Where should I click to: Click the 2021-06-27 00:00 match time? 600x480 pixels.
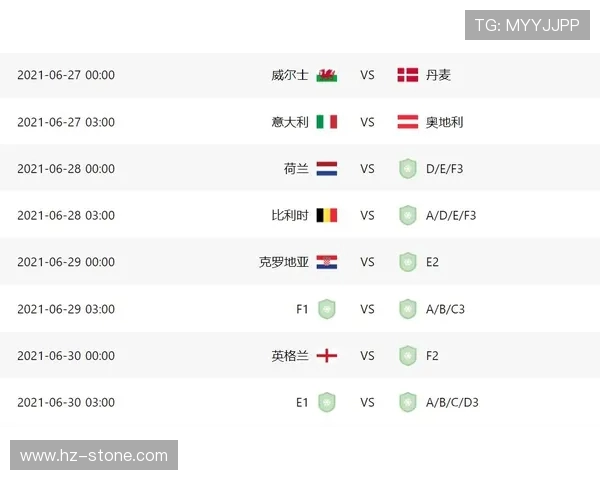(x=66, y=75)
